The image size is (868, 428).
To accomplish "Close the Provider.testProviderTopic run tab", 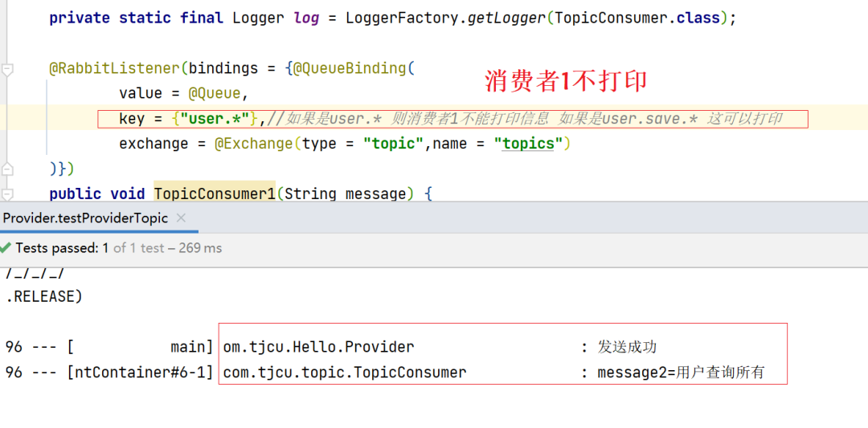I will click(181, 218).
